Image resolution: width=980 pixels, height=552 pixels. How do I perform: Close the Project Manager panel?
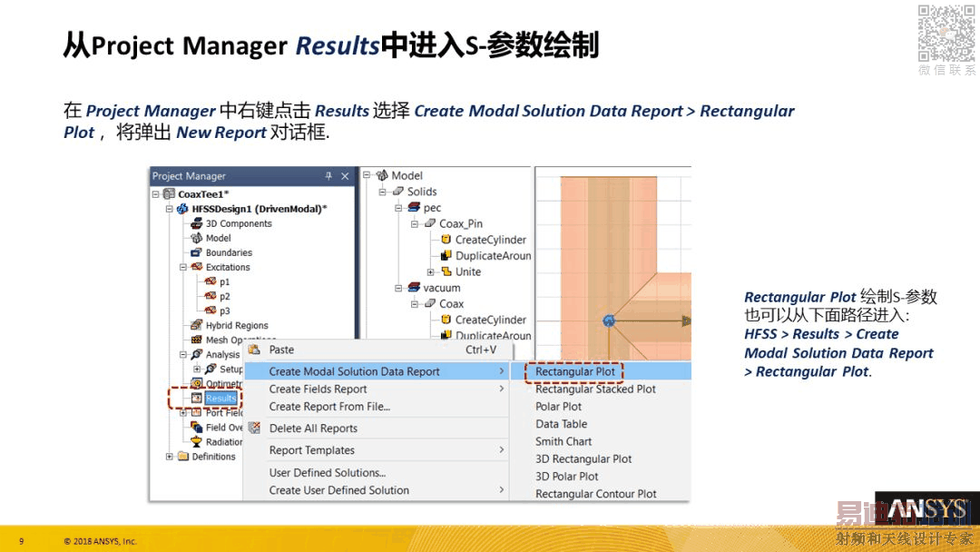click(x=345, y=176)
